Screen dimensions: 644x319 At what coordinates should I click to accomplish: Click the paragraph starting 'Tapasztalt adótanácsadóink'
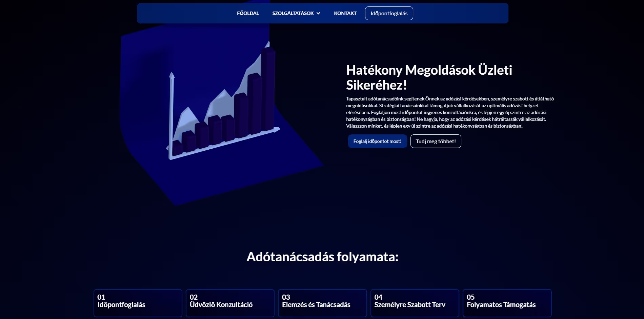pos(450,112)
